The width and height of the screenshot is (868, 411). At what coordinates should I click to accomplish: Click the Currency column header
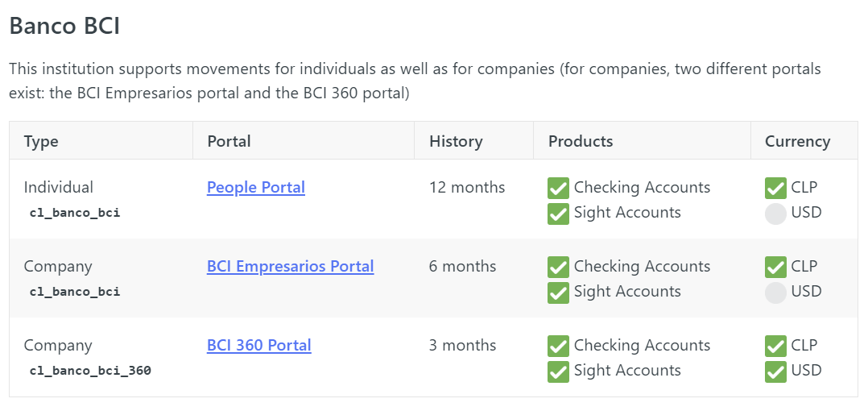(797, 142)
